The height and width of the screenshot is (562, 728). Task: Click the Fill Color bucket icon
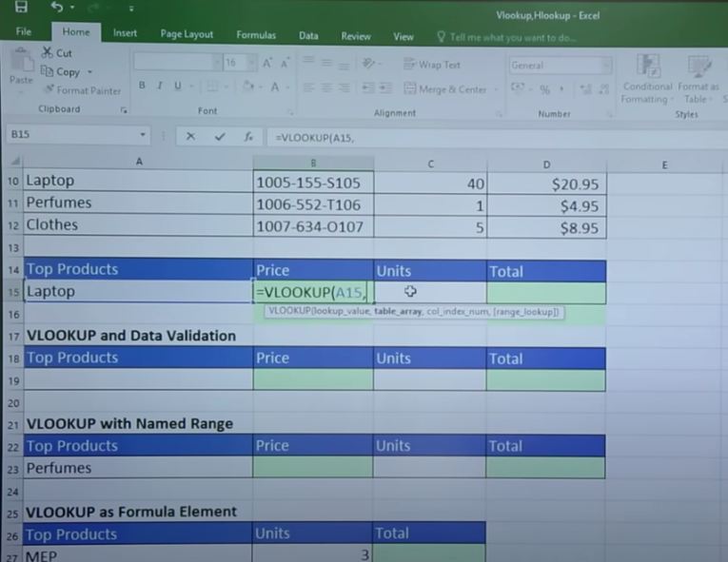[248, 87]
